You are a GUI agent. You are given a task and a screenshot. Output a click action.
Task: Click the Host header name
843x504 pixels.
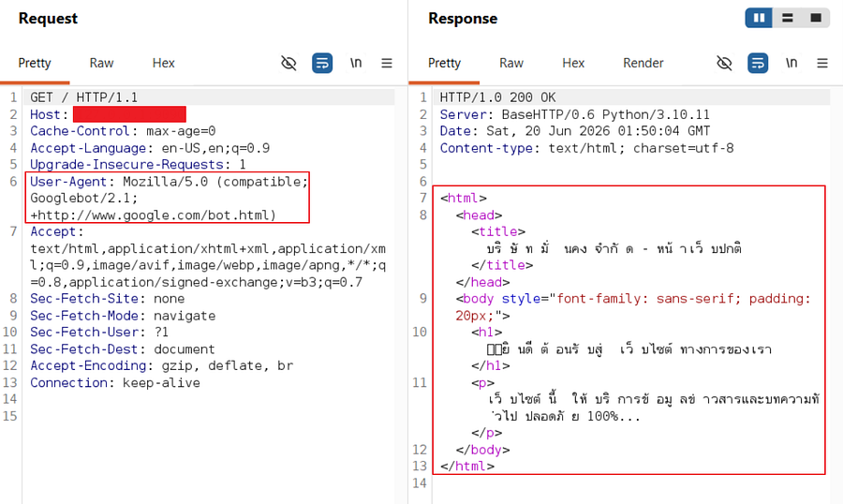(x=45, y=114)
